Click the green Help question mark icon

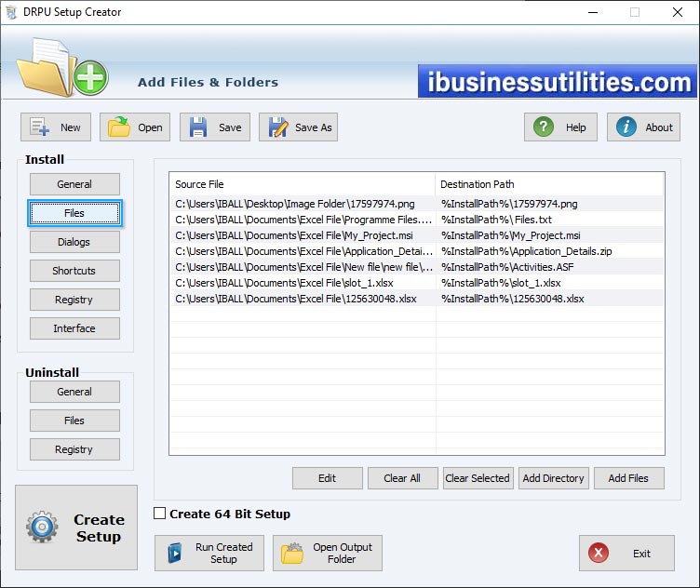[544, 127]
